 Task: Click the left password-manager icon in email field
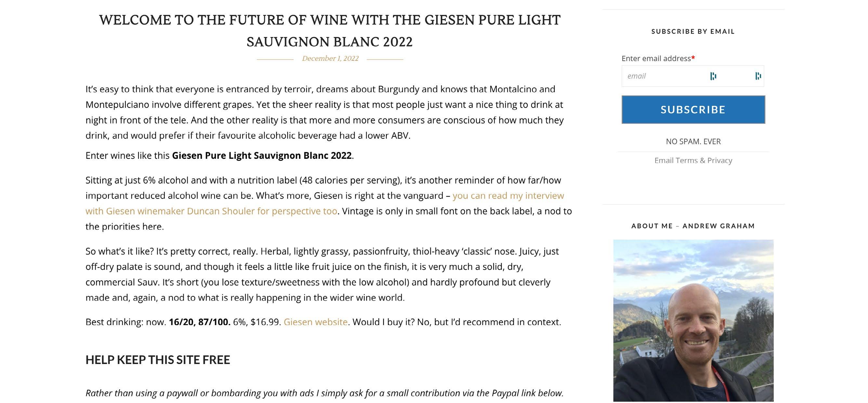713,76
